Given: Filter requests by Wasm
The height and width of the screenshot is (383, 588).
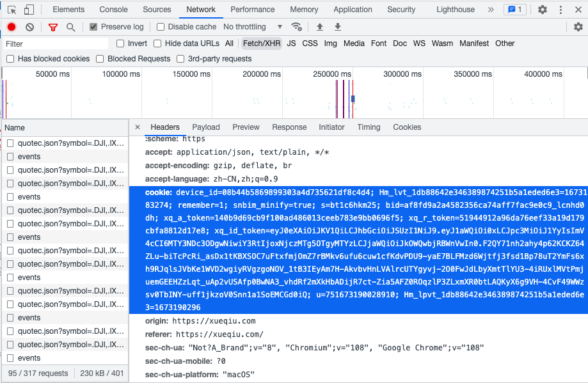Looking at the screenshot, I should pyautogui.click(x=442, y=43).
